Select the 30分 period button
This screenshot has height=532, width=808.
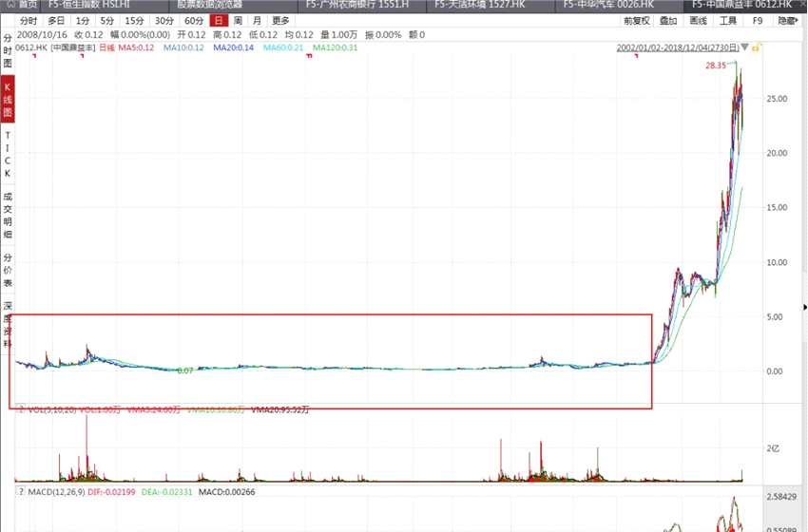164,21
